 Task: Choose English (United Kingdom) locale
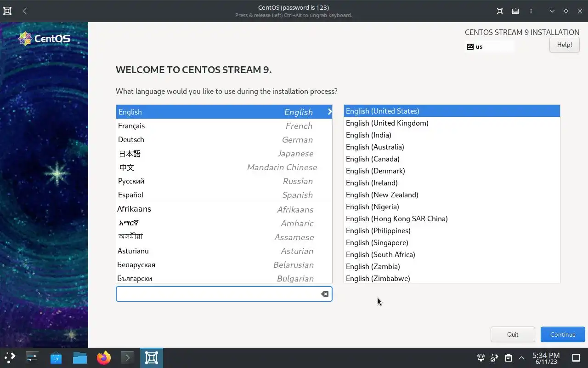tap(452, 123)
